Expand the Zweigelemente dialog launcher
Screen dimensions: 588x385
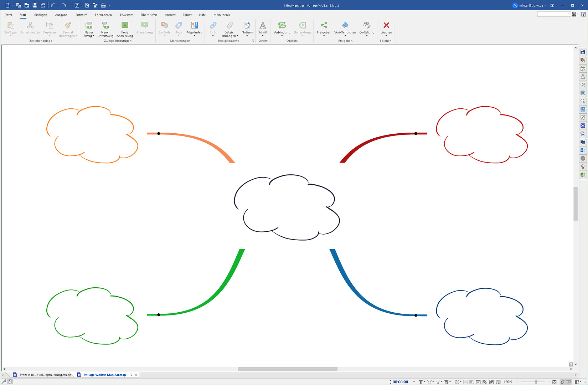(253, 41)
